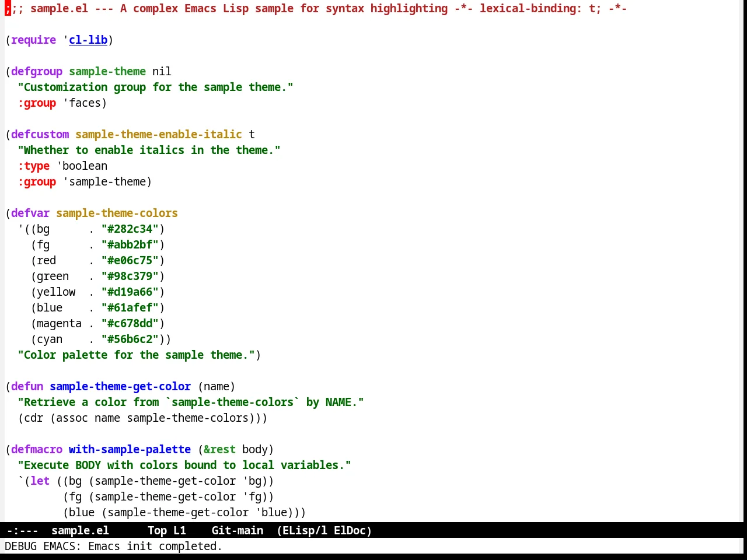Click the (name) argument list
The width and height of the screenshot is (747, 560).
point(217,386)
